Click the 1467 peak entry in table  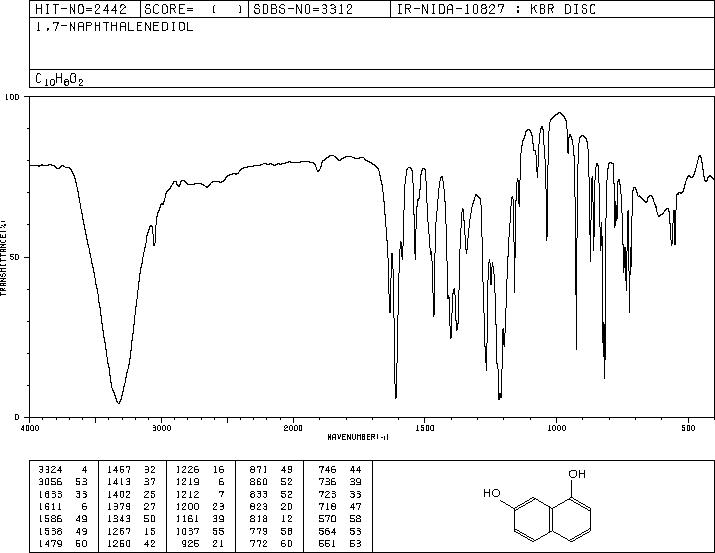tap(132, 470)
